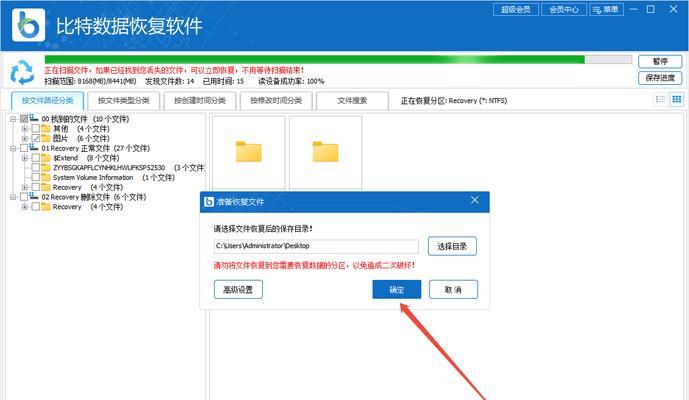Click the $Extend folder icon
Viewport: 689px width, 400px height.
[46, 157]
